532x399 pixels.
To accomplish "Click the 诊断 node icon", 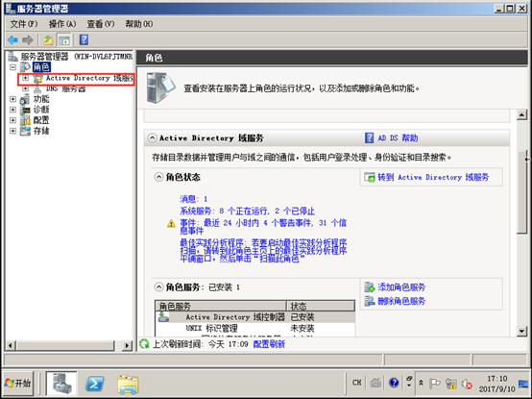I will (25, 110).
